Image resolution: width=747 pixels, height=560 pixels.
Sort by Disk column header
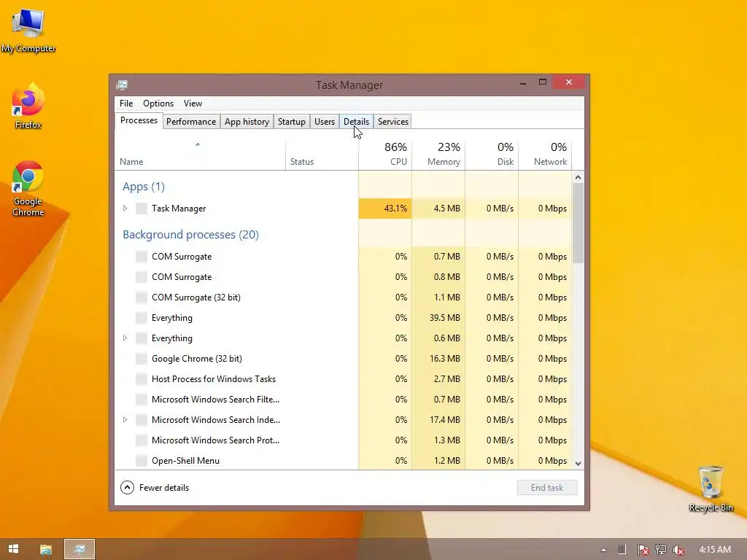point(492,155)
